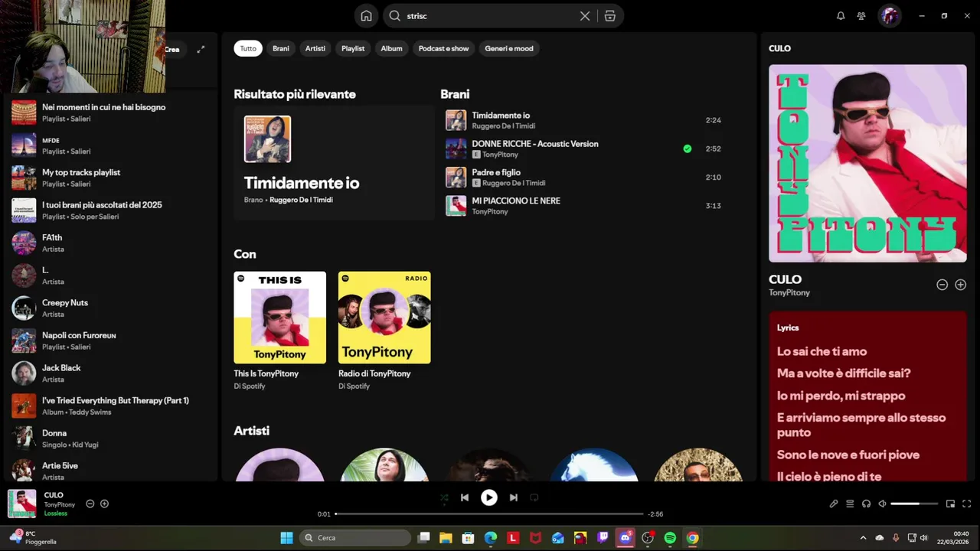Select the Generi e mood filter chip
Image resolution: width=980 pixels, height=551 pixels.
[509, 48]
